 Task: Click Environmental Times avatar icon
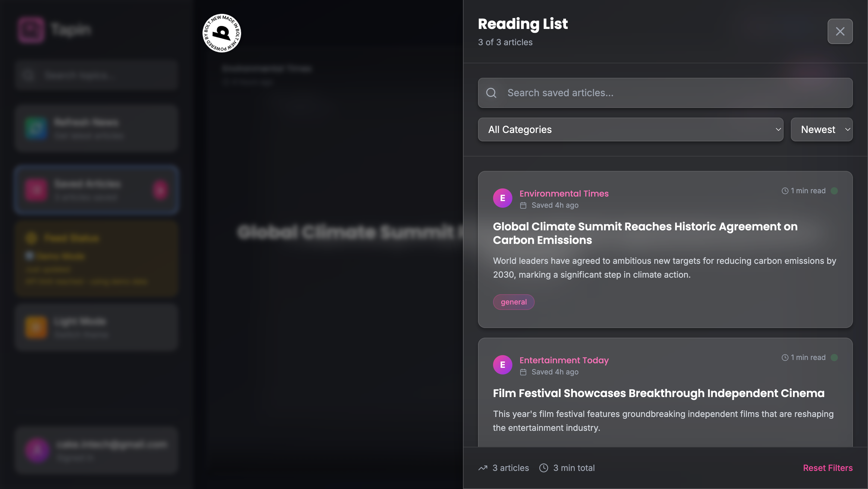pyautogui.click(x=502, y=198)
